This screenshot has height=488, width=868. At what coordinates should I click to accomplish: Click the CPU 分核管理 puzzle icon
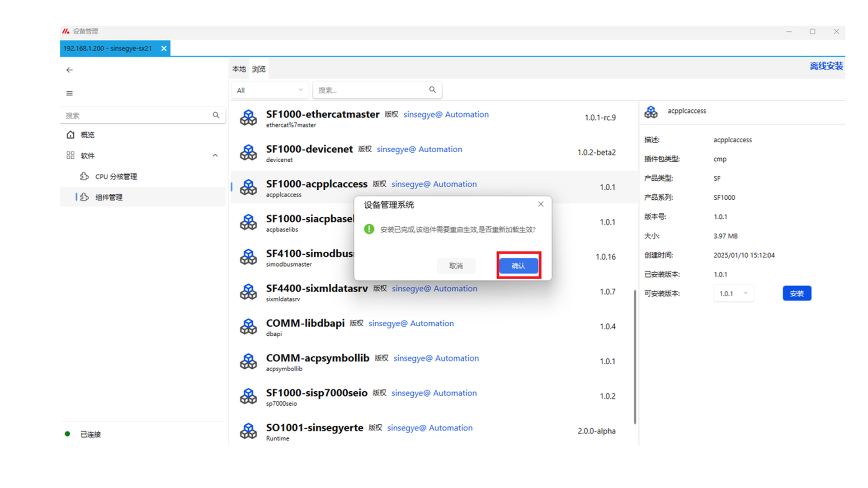click(85, 176)
